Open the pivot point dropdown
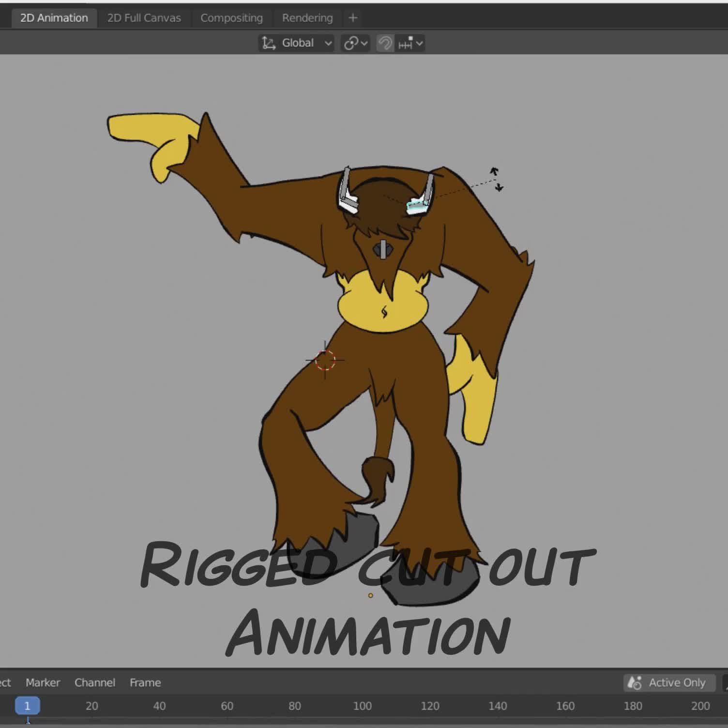Screen dimensions: 728x728 (355, 43)
